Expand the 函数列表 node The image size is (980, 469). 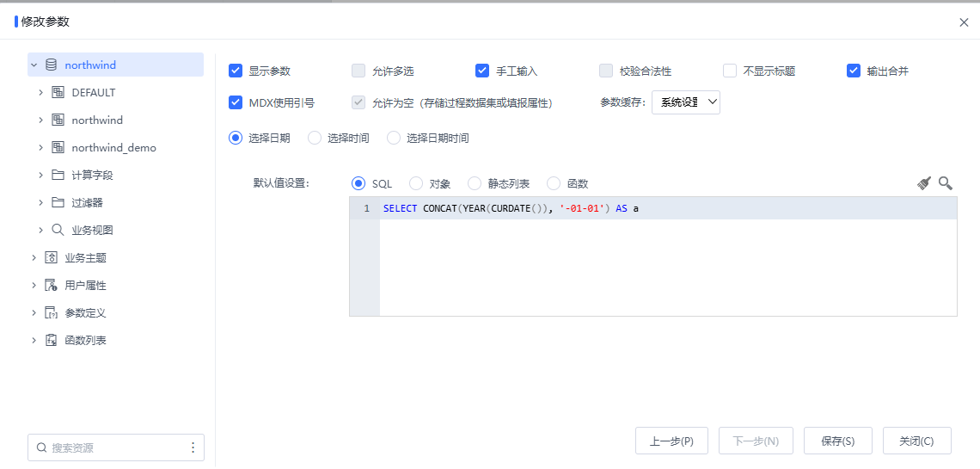click(34, 340)
